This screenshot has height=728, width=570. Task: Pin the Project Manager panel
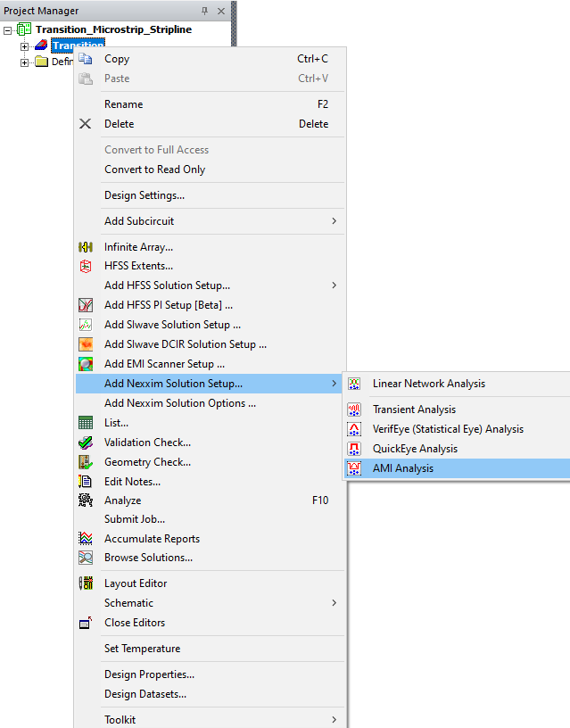click(204, 11)
